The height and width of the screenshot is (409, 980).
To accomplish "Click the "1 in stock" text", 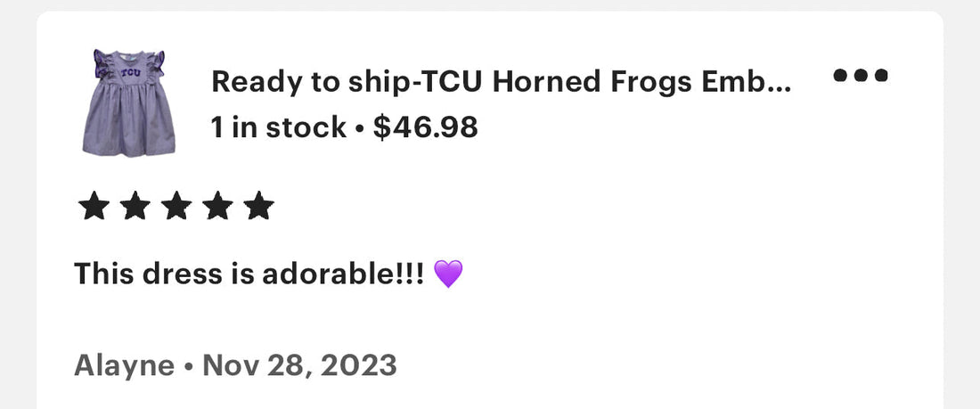I will coord(279,127).
